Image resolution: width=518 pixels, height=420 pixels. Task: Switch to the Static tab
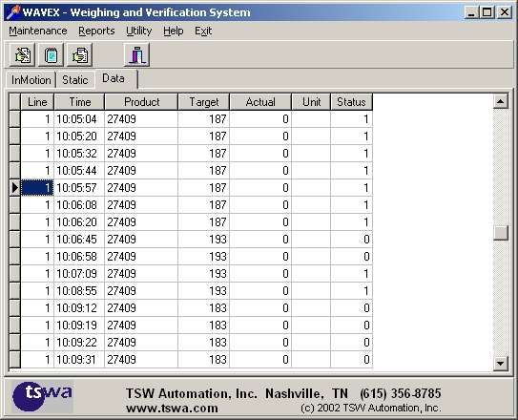[75, 80]
